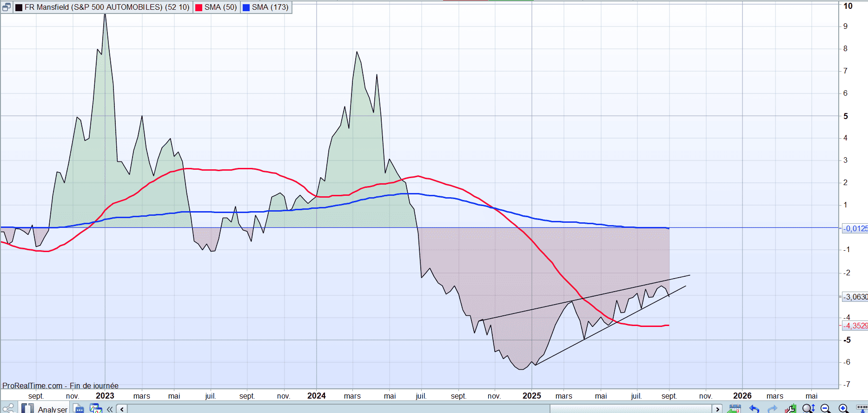Open the calendar document icon next to Analyser
The height and width of the screenshot is (413, 868).
click(79, 408)
